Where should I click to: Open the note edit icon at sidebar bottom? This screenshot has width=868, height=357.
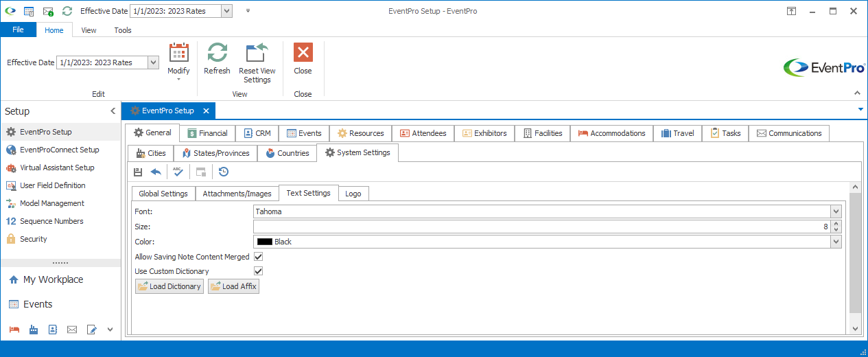click(x=92, y=330)
